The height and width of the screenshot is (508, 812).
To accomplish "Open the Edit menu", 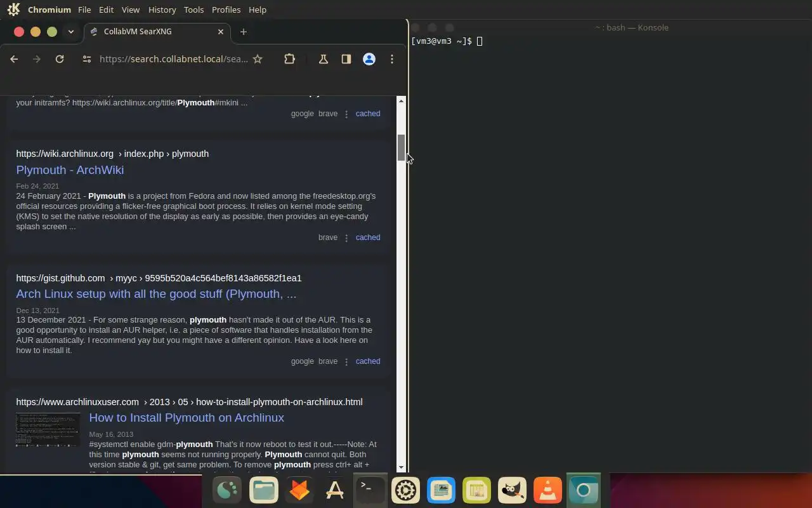I will point(106,10).
